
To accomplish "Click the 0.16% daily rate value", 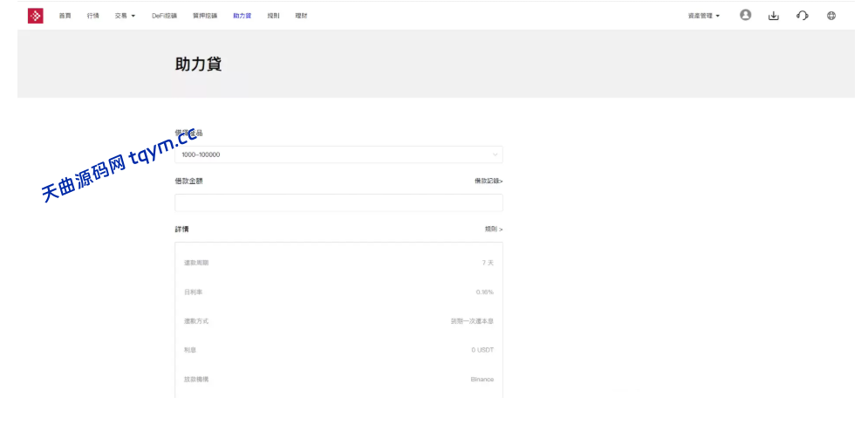I will point(485,292).
